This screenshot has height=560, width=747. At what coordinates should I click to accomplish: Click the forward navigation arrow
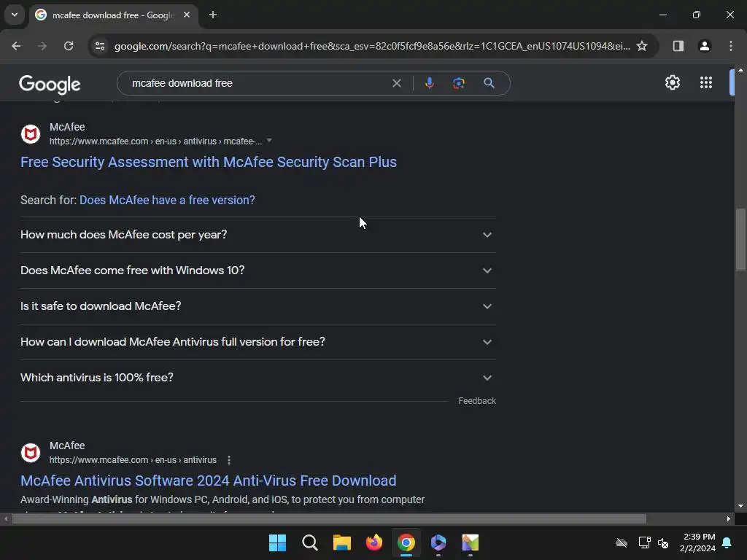click(42, 46)
